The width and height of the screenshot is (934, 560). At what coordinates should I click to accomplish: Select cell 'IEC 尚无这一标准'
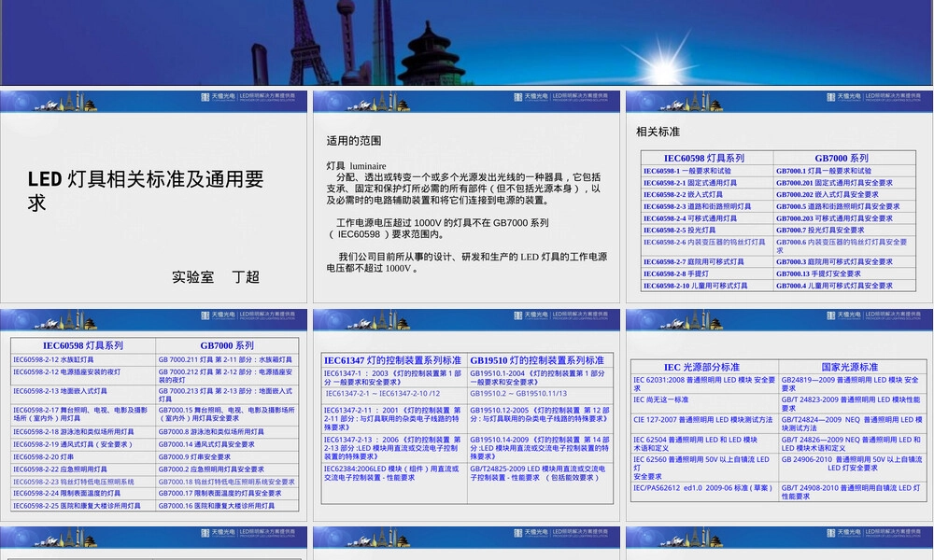[x=704, y=403]
